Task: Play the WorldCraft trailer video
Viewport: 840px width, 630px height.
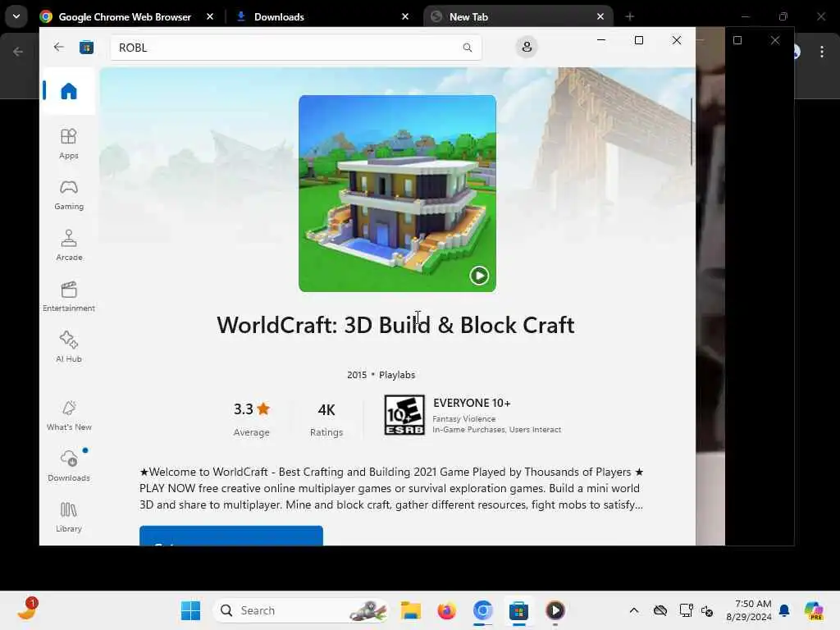Action: pos(479,276)
